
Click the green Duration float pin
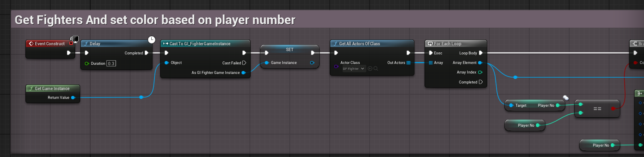pos(86,64)
